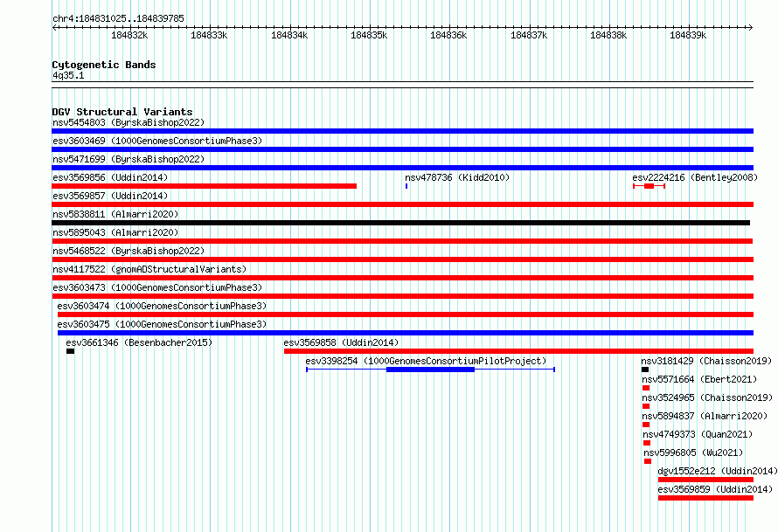Click the 184832k ruler tick label

(x=129, y=35)
